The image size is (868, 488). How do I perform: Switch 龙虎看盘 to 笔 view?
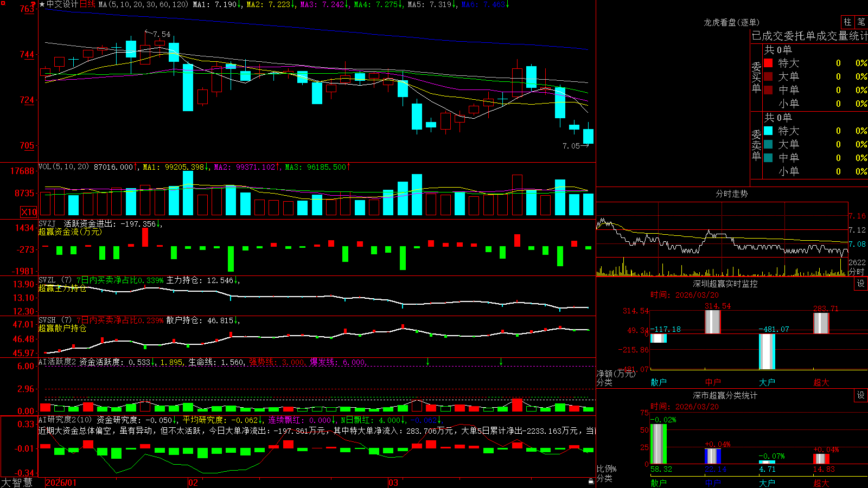coord(861,22)
